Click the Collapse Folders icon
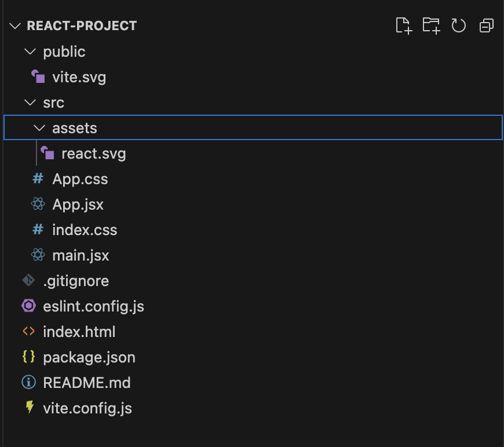This screenshot has width=504, height=447. [x=486, y=25]
